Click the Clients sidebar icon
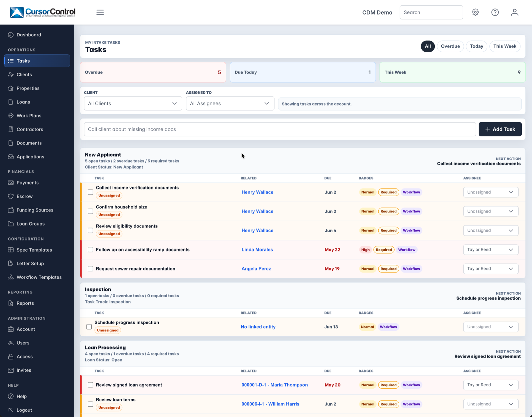Image resolution: width=532 pixels, height=417 pixels. click(x=11, y=74)
